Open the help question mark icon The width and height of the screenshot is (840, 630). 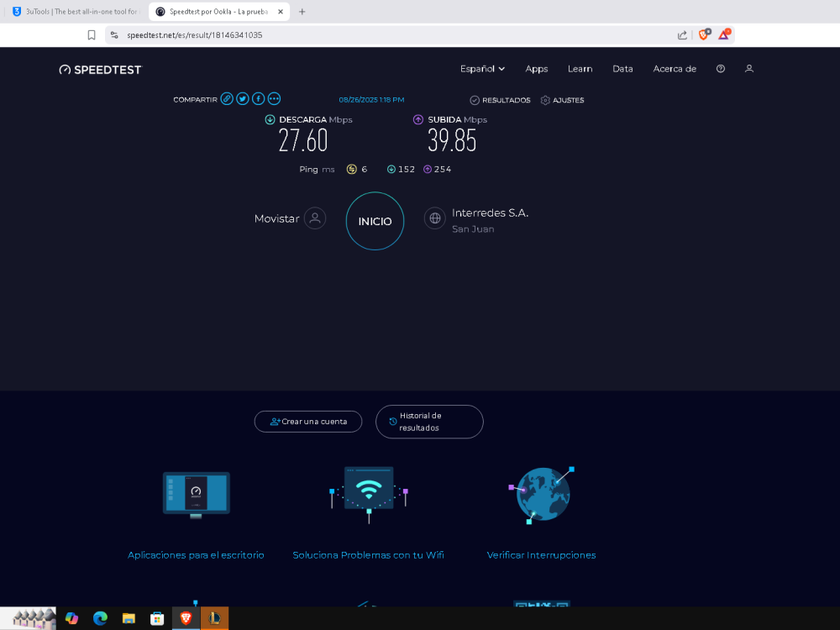coord(721,69)
